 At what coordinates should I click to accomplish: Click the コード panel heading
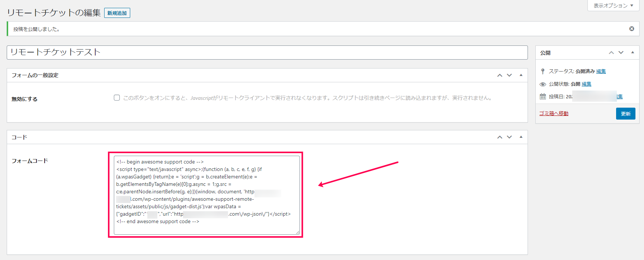(x=19, y=137)
